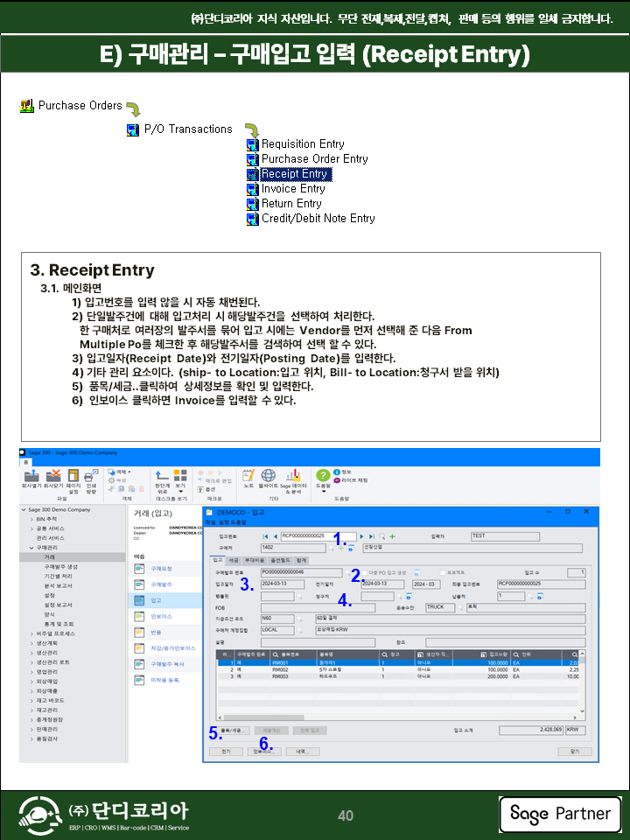Expand the 재고관리 tree node
This screenshot has width=630, height=840.
pos(31,710)
